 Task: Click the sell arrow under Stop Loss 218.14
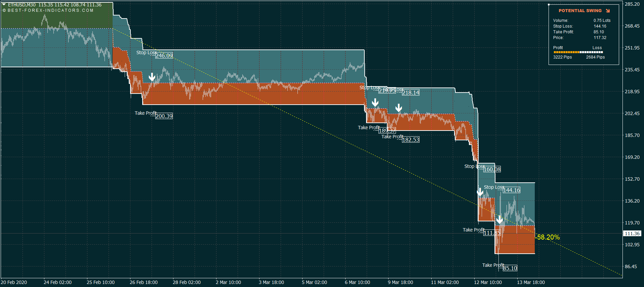399,108
